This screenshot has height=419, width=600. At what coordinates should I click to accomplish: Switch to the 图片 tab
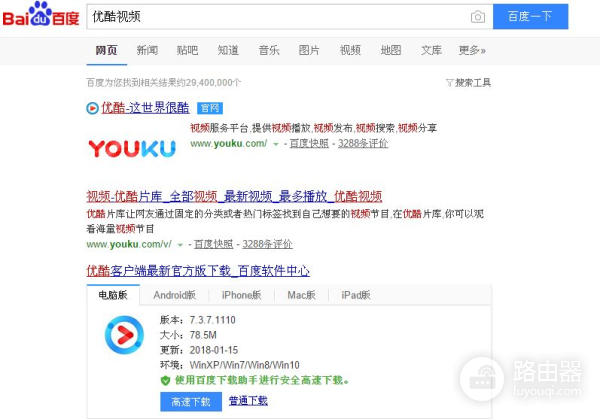click(x=309, y=50)
